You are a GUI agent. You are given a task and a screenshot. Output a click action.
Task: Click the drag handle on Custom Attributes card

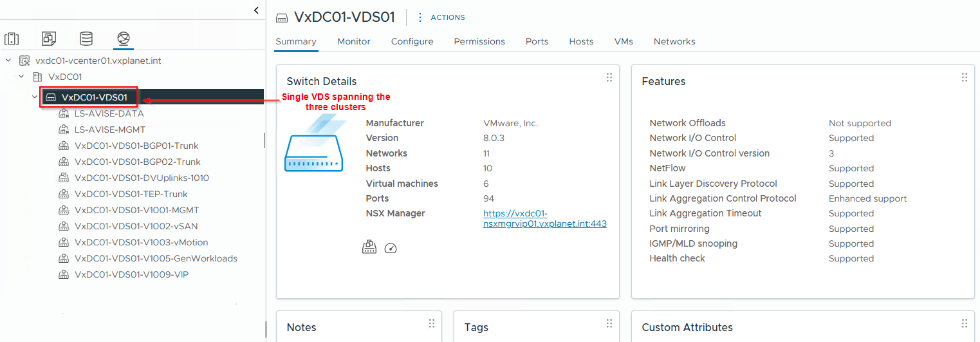pyautogui.click(x=964, y=323)
